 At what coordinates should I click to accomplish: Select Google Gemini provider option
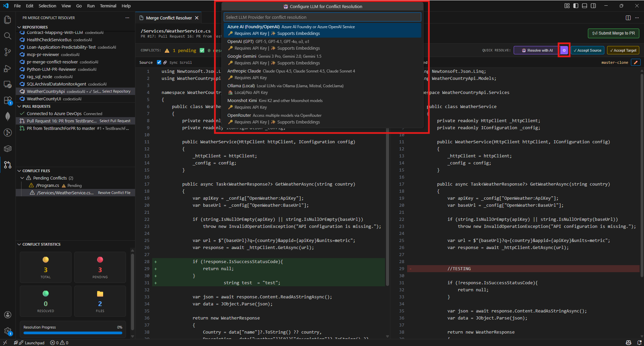[322, 60]
